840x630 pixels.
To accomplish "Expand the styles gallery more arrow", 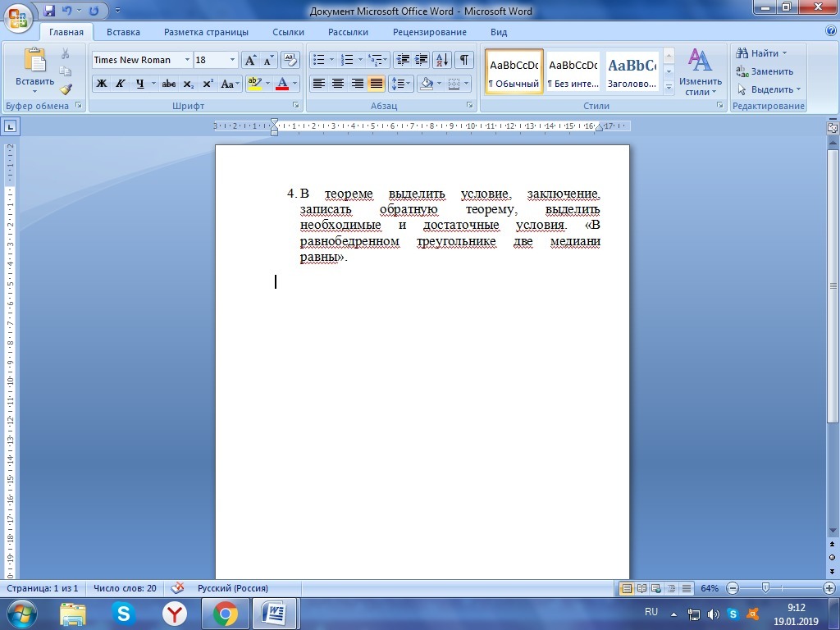I will click(669, 87).
